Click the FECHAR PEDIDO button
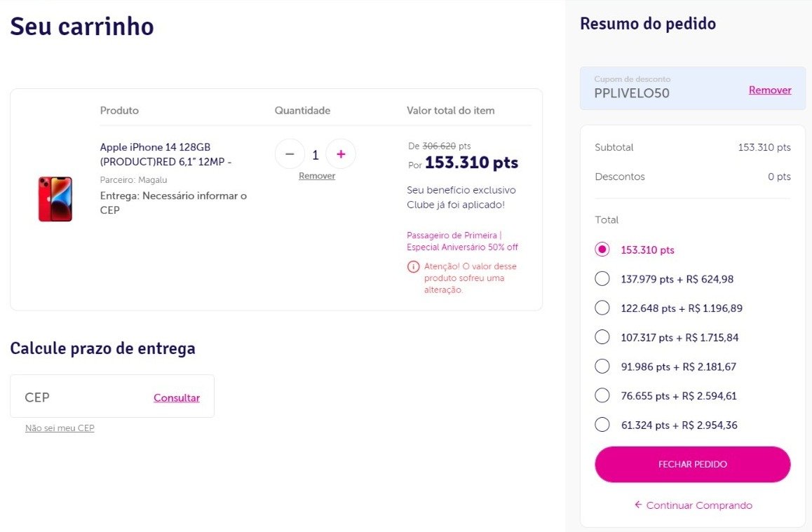The image size is (812, 532). point(692,464)
